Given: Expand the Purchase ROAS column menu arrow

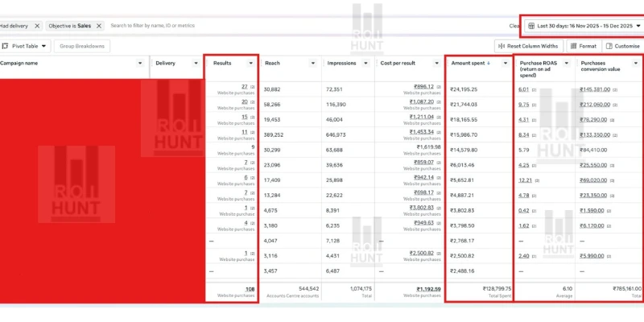Looking at the screenshot, I should 567,64.
